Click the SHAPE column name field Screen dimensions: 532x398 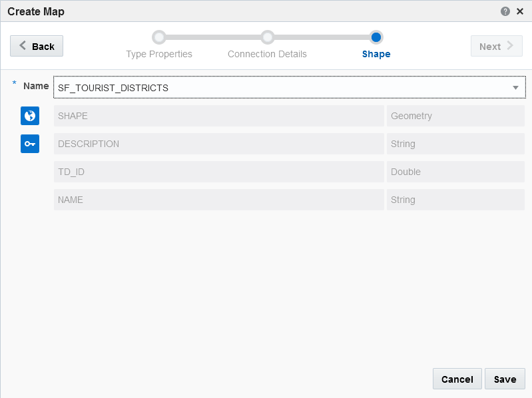click(x=218, y=116)
